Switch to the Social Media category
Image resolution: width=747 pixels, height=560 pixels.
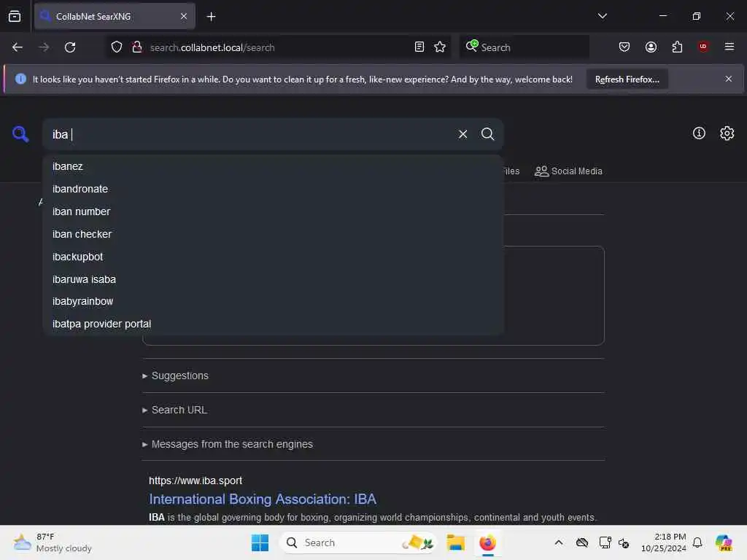pyautogui.click(x=568, y=171)
